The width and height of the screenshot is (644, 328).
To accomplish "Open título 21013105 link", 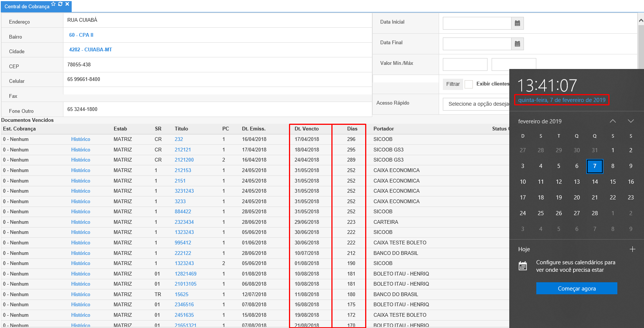I will (x=186, y=284).
